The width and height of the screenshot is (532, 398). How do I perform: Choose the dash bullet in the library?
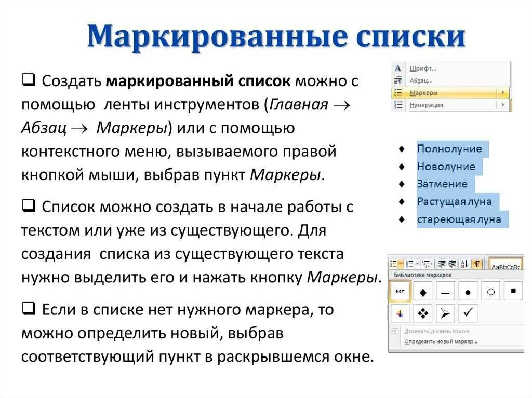point(445,291)
